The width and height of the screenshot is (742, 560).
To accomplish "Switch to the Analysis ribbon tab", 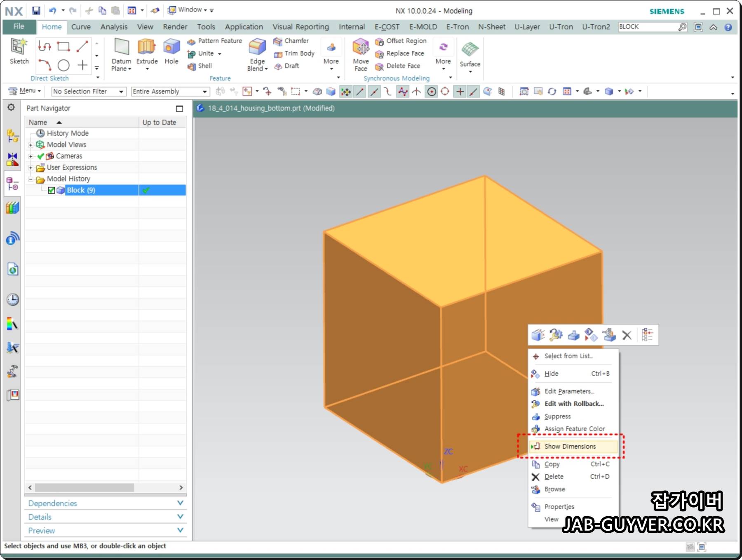I will click(x=114, y=27).
